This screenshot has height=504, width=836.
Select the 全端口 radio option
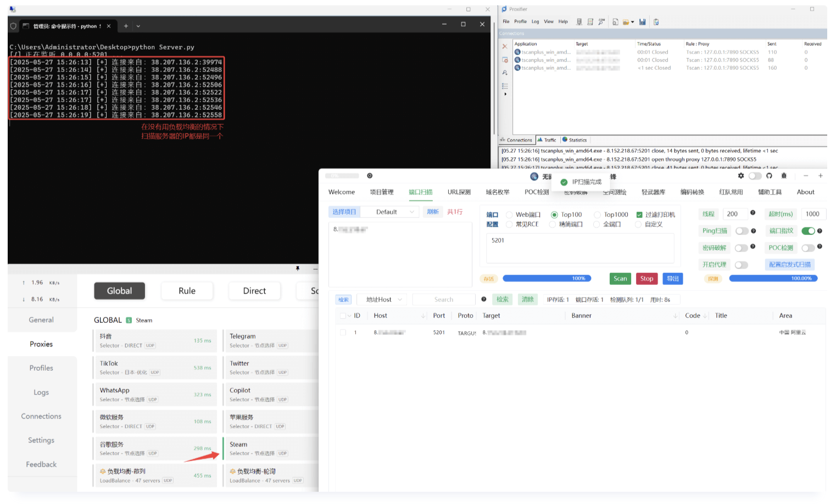[x=597, y=225]
